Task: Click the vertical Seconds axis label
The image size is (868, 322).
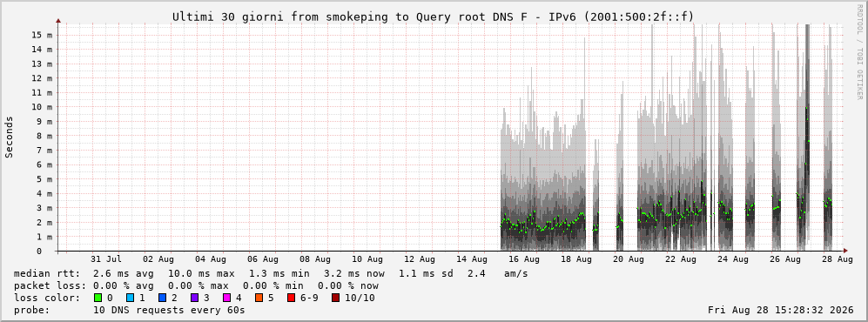Action: [10, 137]
